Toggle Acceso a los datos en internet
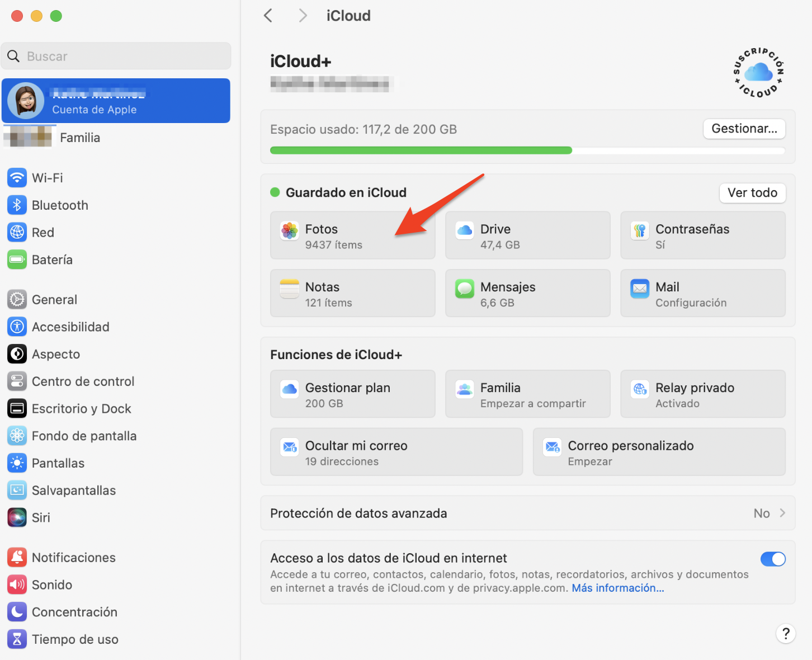The image size is (812, 660). [773, 559]
